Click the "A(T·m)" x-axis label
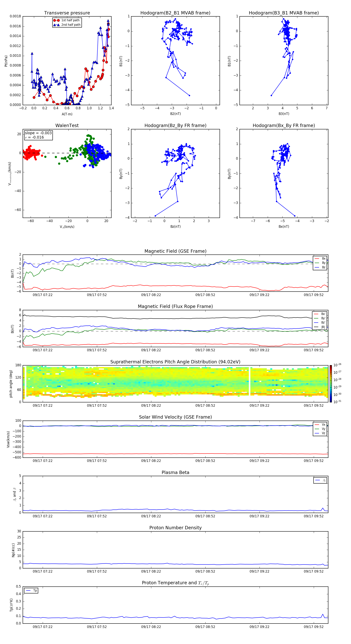Screen dimensions: 351x644 (x=67, y=114)
